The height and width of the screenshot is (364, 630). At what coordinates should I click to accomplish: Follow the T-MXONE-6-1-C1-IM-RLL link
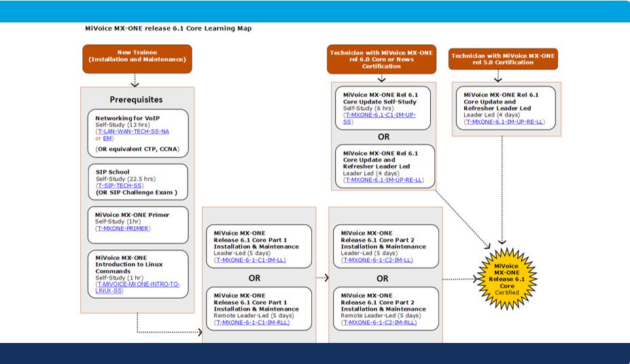[253, 323]
